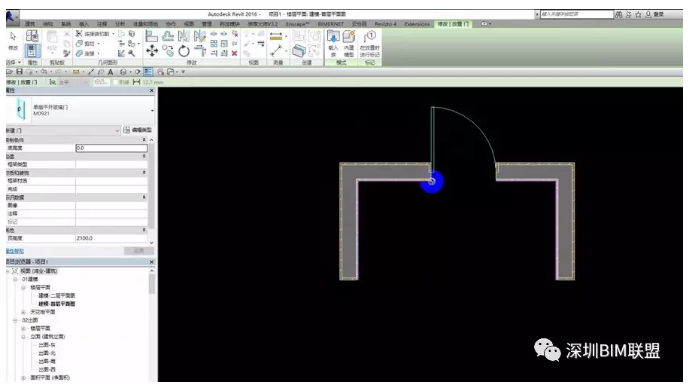Toggle the Thin Lines quick access icon

148,71
